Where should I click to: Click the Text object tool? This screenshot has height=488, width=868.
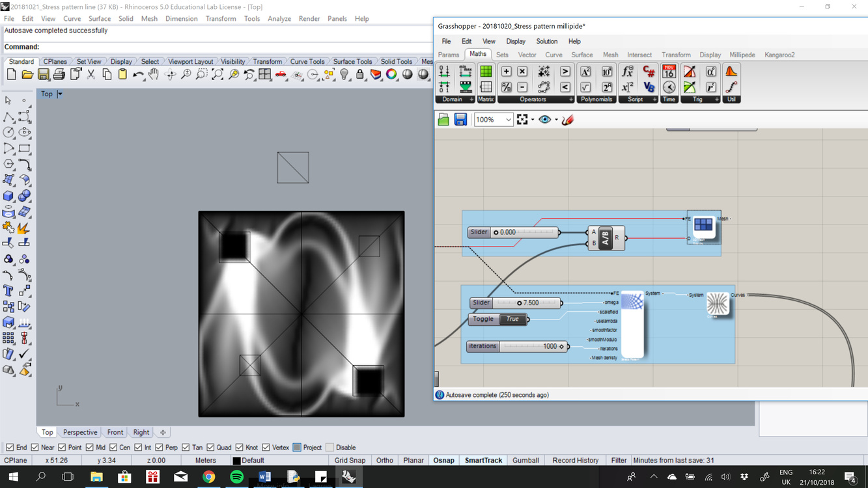click(8, 291)
